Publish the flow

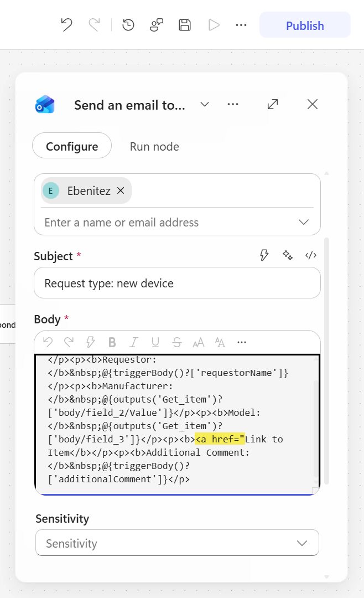[305, 25]
